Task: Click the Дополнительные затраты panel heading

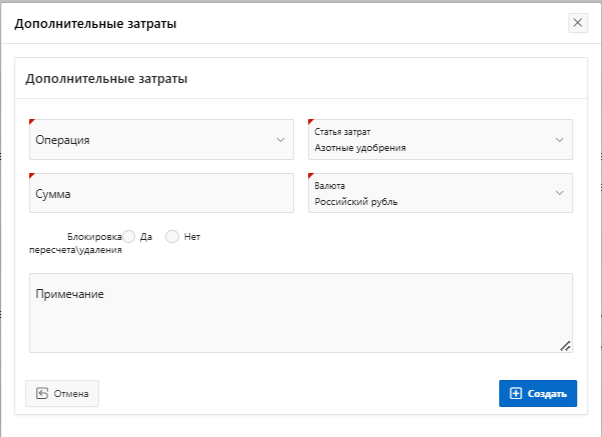Action: point(106,79)
